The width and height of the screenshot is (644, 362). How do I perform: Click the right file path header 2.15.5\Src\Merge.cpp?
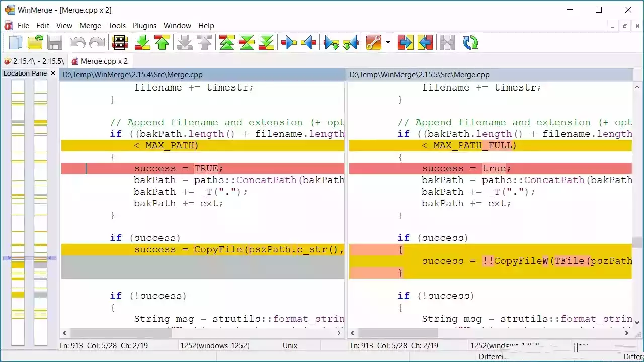click(491, 75)
